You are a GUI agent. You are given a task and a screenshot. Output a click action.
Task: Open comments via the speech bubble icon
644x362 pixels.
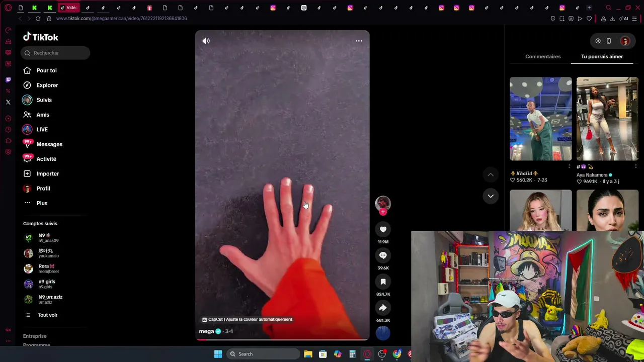click(x=383, y=255)
